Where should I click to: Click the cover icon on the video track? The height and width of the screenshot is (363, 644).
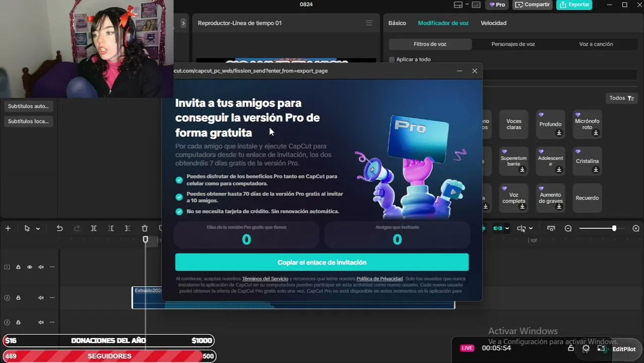[7, 267]
